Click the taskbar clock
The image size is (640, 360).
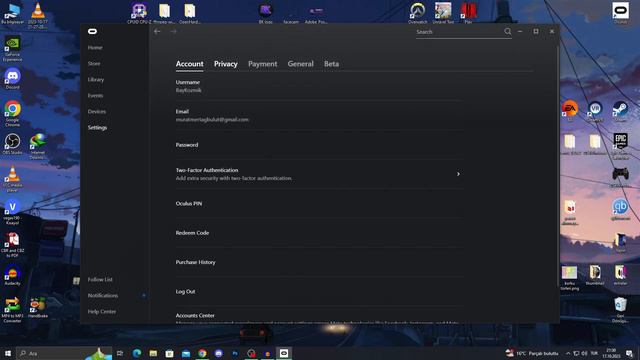[611, 353]
